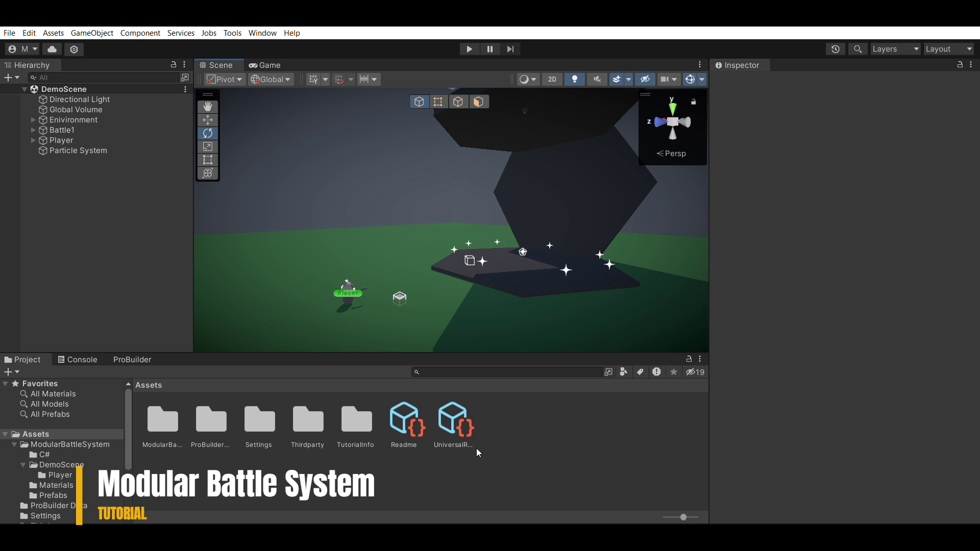This screenshot has height=551, width=980.
Task: Choose ProBuilder edge selection mode
Action: coord(458,102)
